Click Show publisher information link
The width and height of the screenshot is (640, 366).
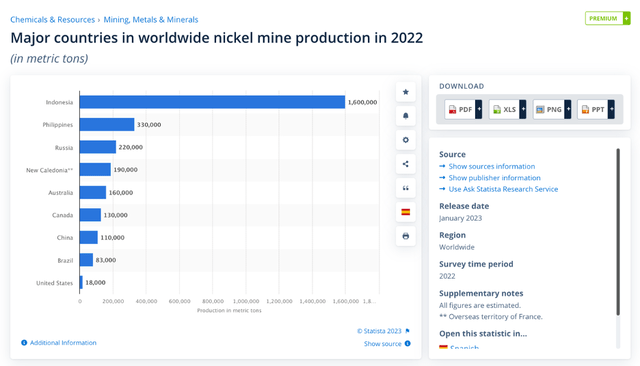pos(495,178)
